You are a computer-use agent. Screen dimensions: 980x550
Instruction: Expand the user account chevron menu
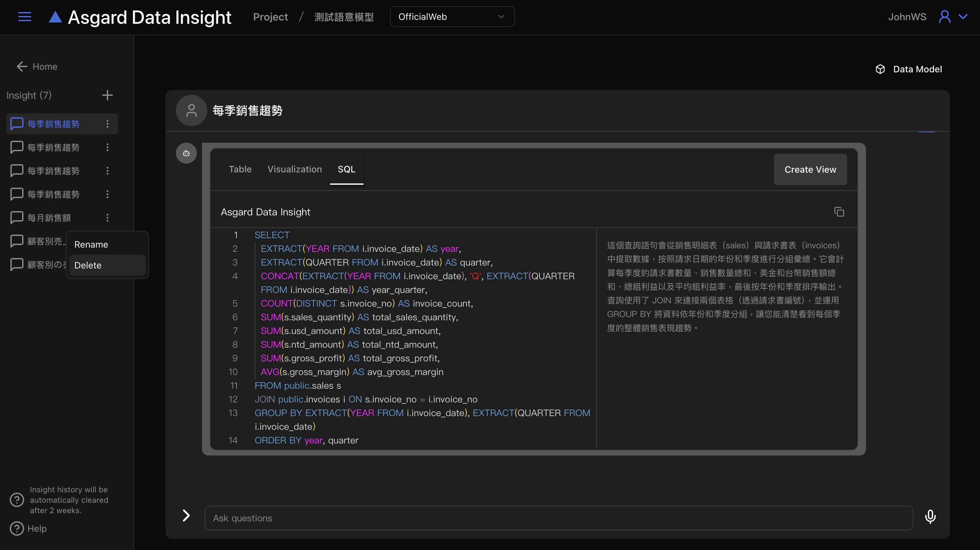[x=963, y=17]
